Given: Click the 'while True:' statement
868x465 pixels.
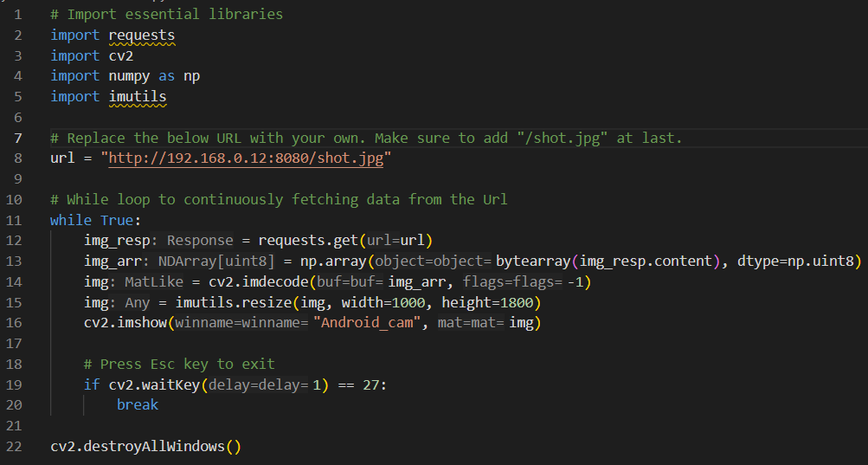Looking at the screenshot, I should (96, 220).
